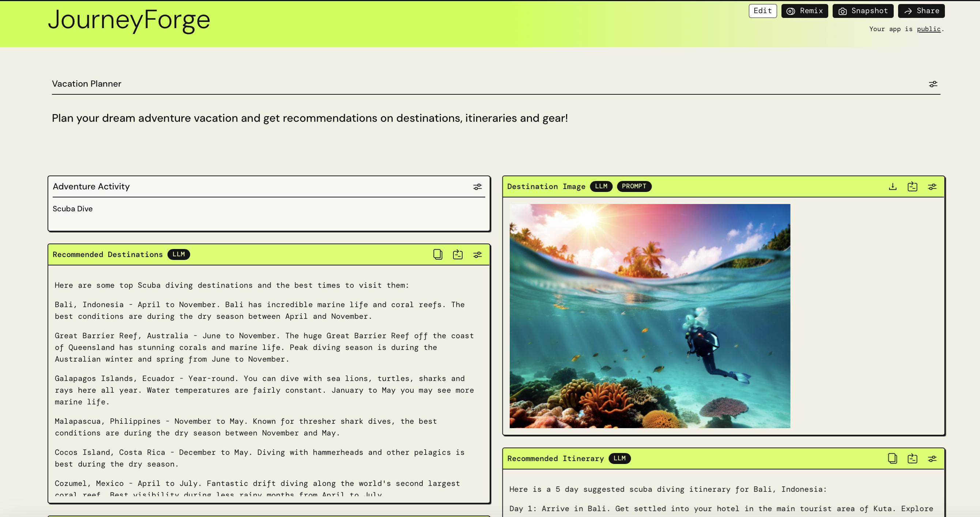
Task: Click the Recommended Itinerary share/export icon
Action: click(912, 458)
